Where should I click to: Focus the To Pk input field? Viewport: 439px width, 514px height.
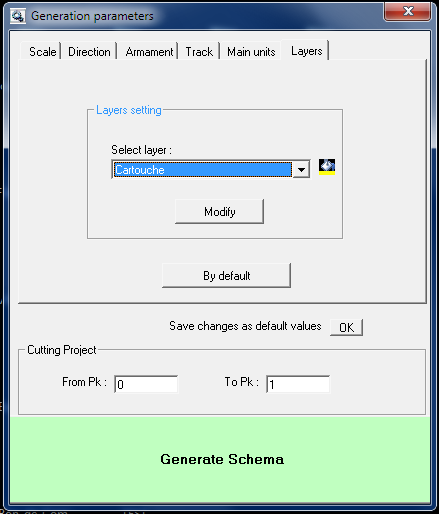coord(298,384)
